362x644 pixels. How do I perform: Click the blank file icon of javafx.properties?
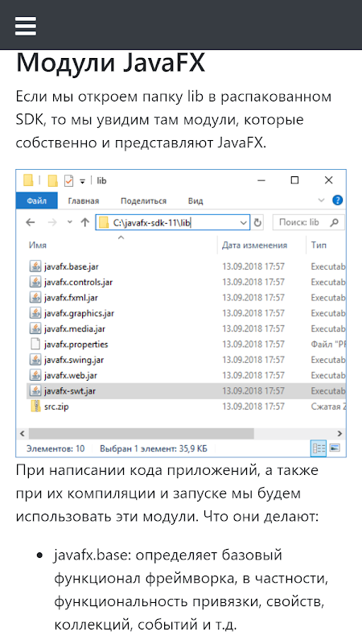pyautogui.click(x=35, y=345)
